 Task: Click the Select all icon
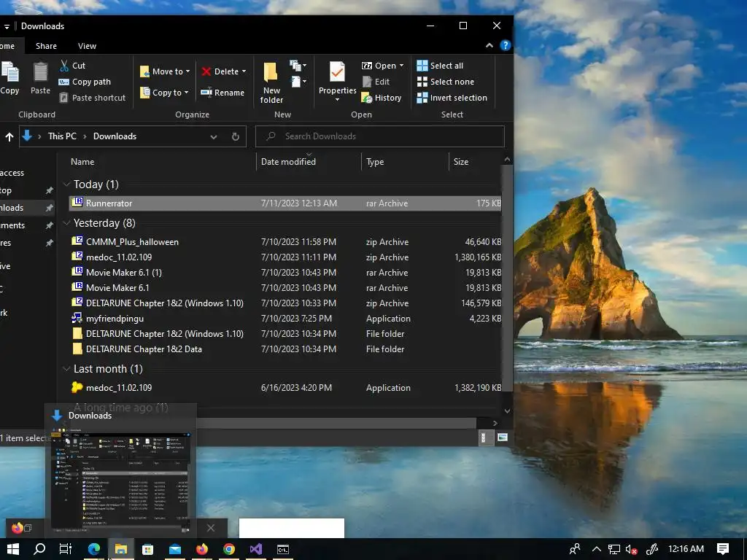(x=422, y=66)
